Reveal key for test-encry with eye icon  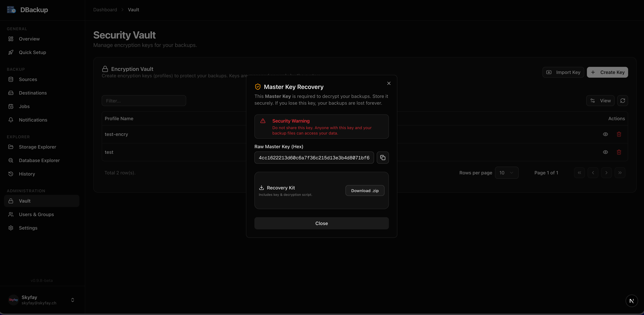(x=605, y=134)
